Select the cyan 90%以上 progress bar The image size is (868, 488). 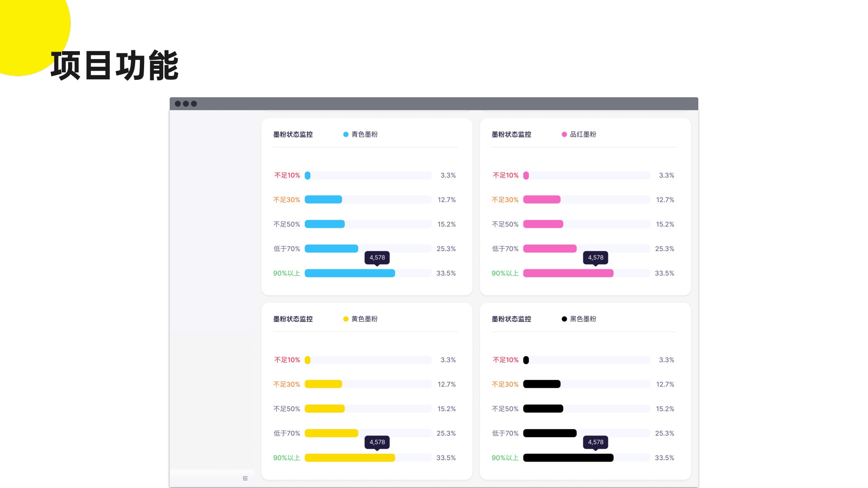point(350,273)
